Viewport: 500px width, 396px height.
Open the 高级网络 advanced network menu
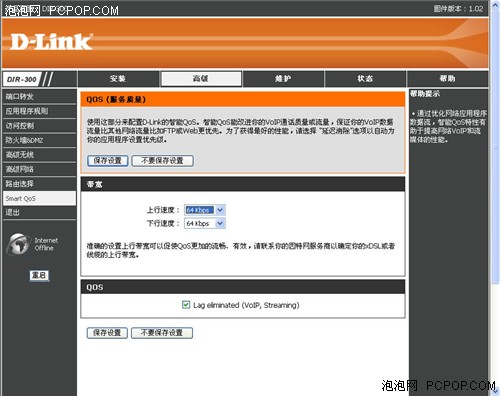click(39, 169)
